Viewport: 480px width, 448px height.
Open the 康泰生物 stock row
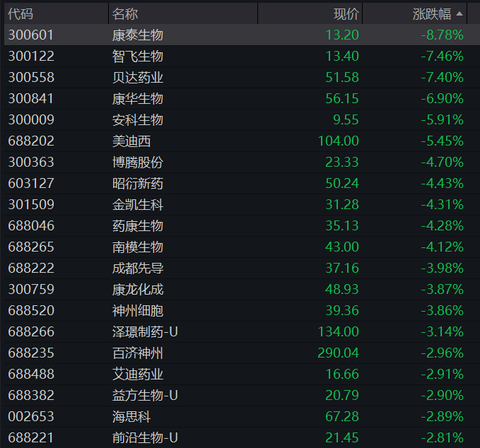(242, 35)
